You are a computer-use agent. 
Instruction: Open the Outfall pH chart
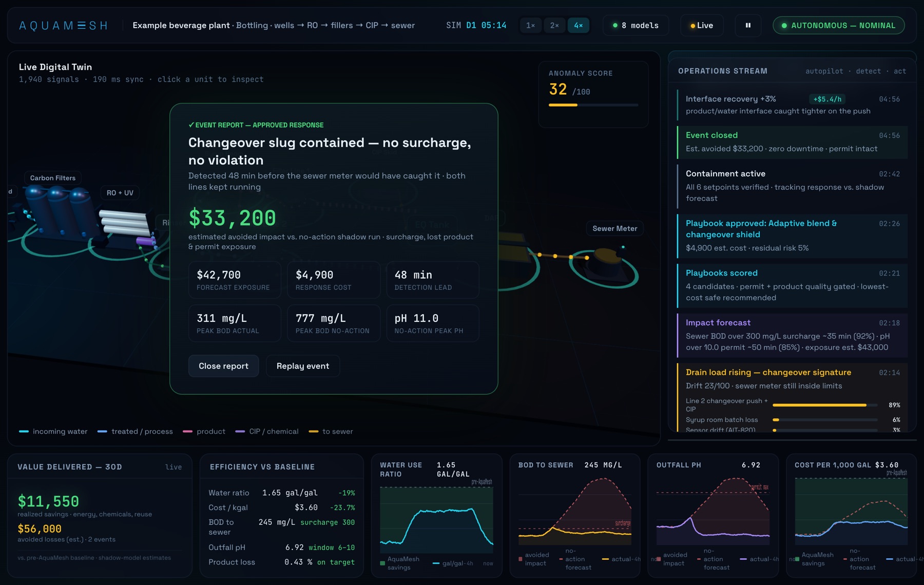tap(713, 516)
